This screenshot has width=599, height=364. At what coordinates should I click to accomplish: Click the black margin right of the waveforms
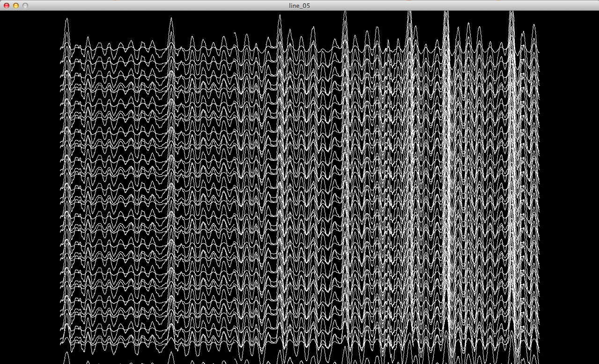pyautogui.click(x=569, y=187)
